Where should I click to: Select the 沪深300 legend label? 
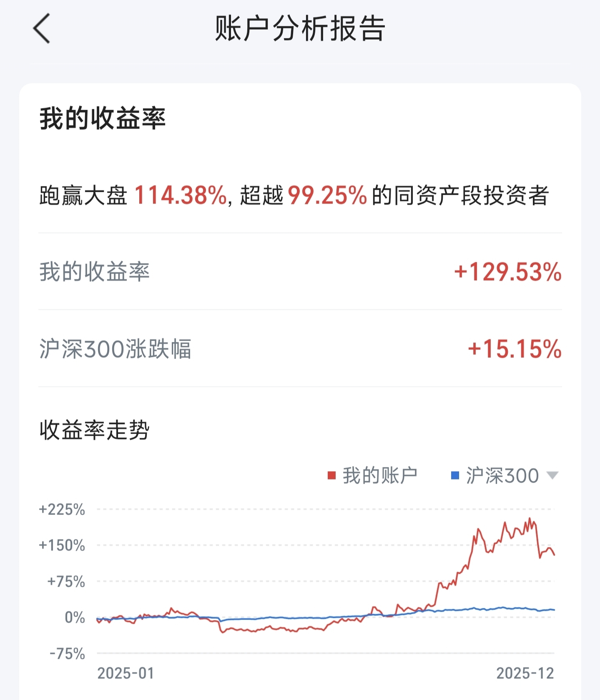(x=502, y=476)
